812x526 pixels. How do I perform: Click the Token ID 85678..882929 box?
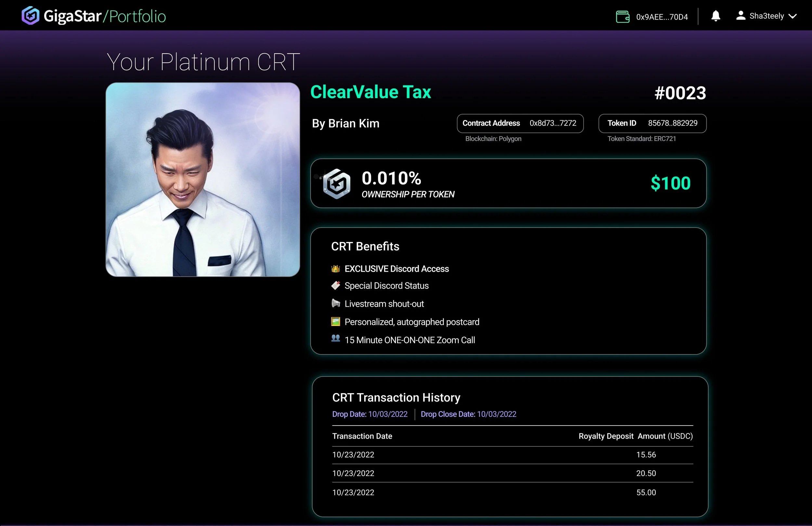tap(652, 123)
